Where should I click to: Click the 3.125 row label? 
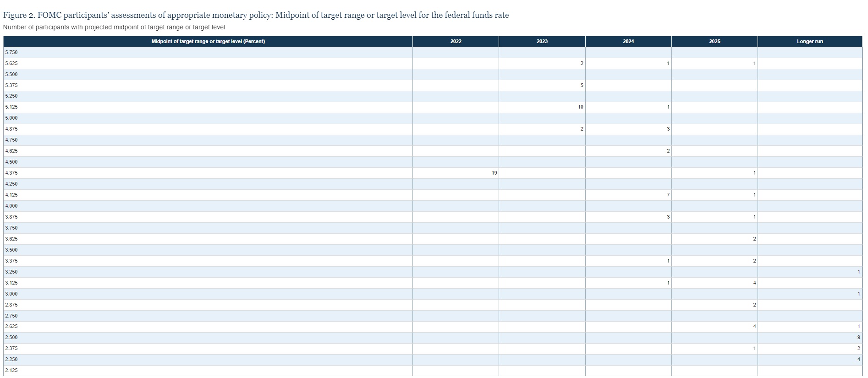[11, 283]
